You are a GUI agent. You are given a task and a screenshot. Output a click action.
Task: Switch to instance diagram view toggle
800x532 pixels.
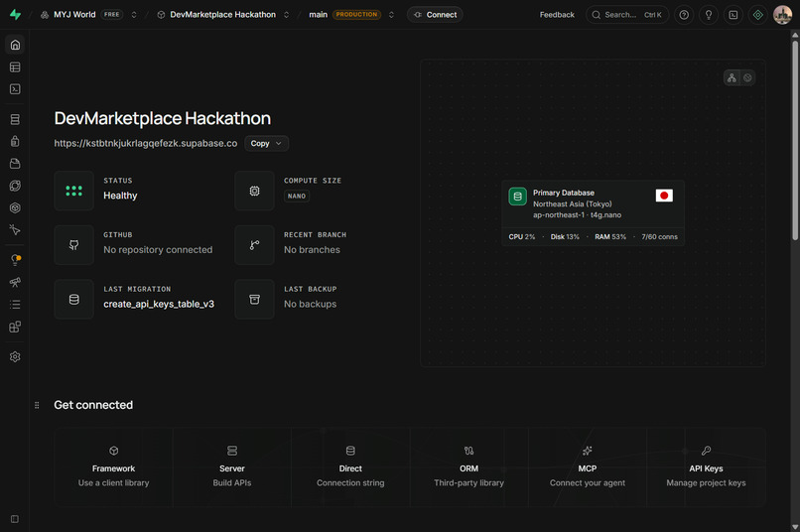(x=732, y=77)
